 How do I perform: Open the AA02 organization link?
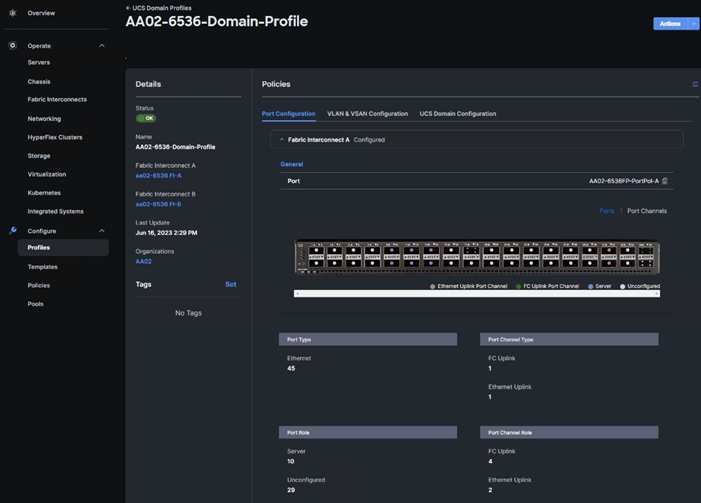(144, 261)
